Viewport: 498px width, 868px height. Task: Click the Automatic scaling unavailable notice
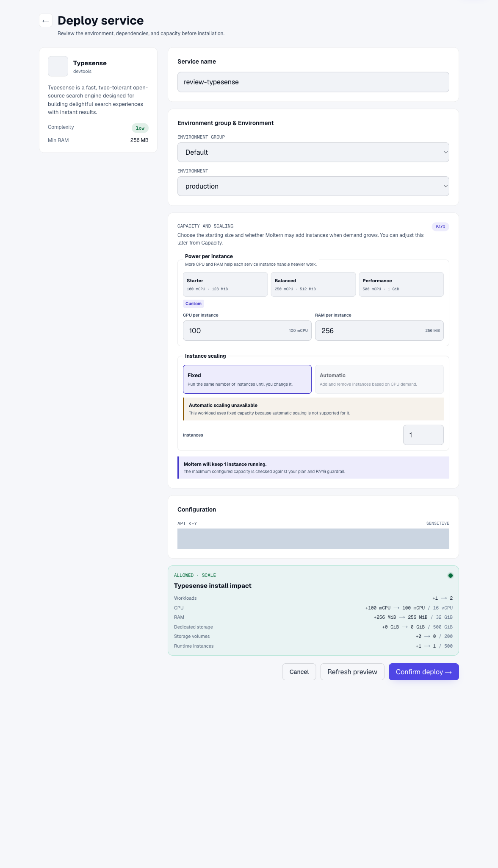coord(313,409)
